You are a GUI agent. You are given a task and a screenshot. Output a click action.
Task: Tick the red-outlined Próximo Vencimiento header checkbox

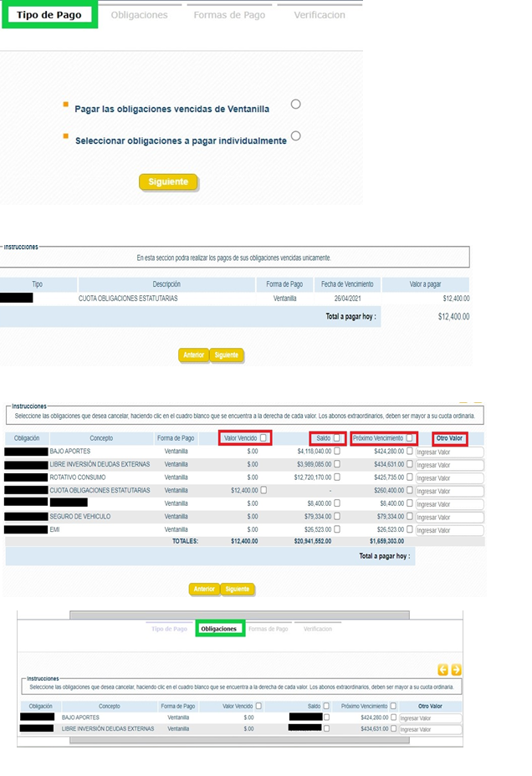click(x=410, y=438)
